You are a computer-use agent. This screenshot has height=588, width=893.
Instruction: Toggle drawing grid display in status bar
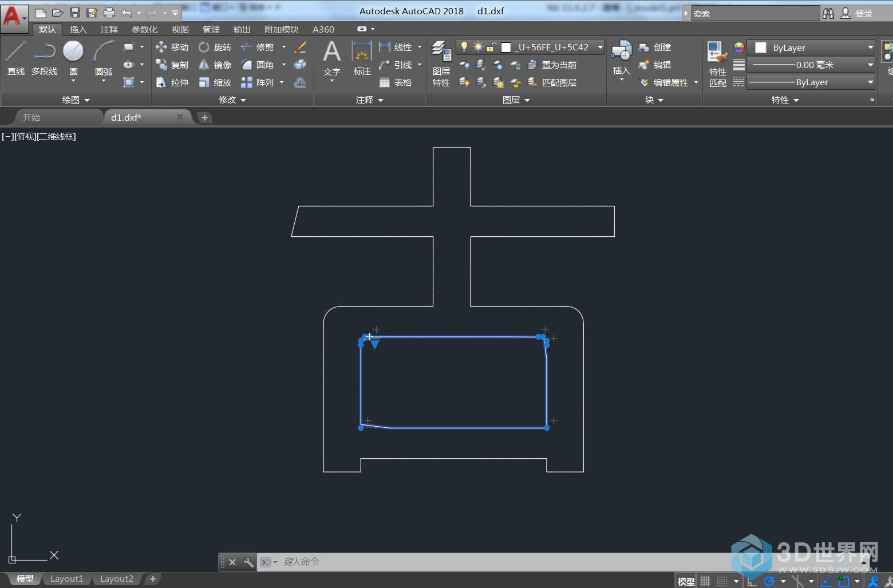[x=705, y=581]
